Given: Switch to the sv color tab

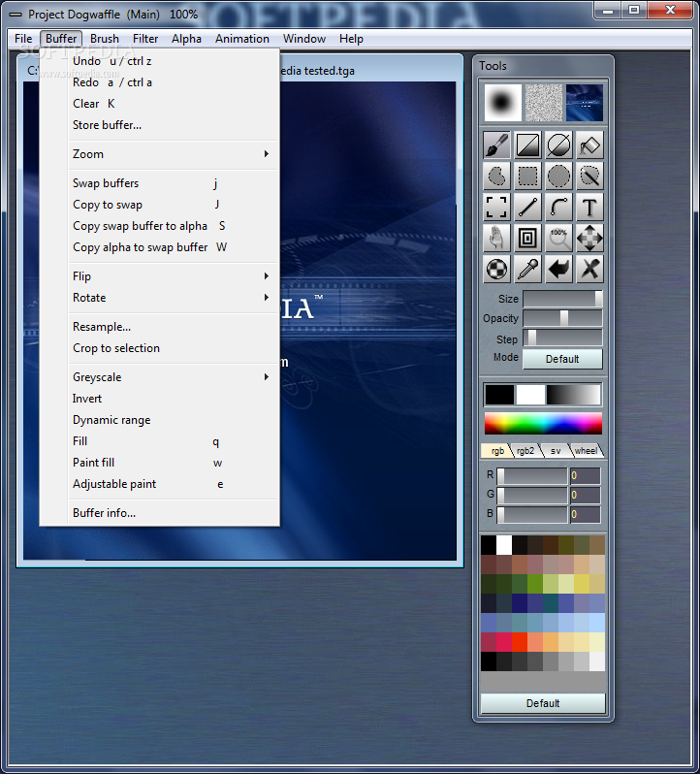Looking at the screenshot, I should tap(556, 450).
